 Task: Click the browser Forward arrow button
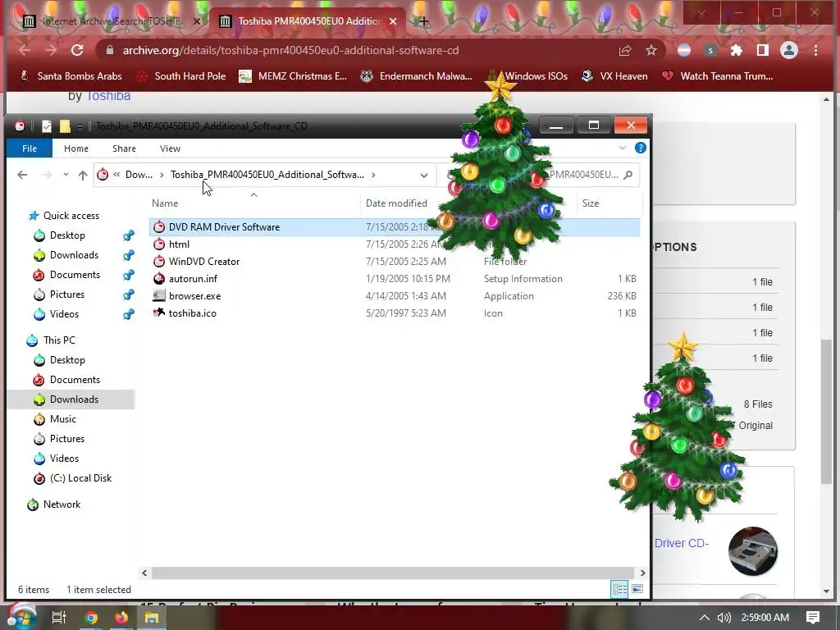coord(51,50)
